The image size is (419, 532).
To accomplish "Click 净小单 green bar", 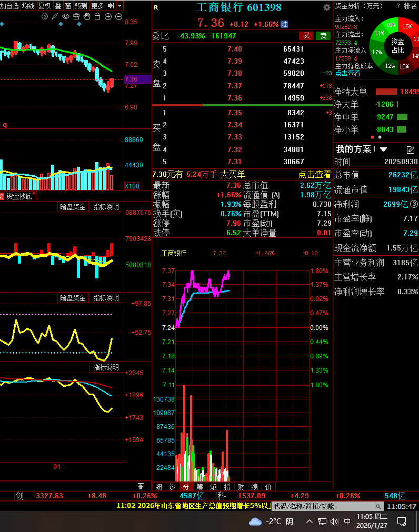I will click(x=401, y=129).
